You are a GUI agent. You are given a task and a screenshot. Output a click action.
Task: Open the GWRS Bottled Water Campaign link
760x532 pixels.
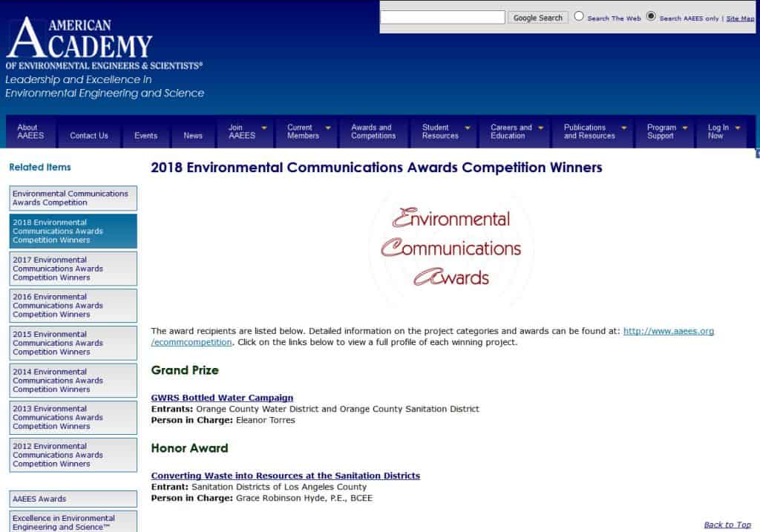tap(222, 398)
